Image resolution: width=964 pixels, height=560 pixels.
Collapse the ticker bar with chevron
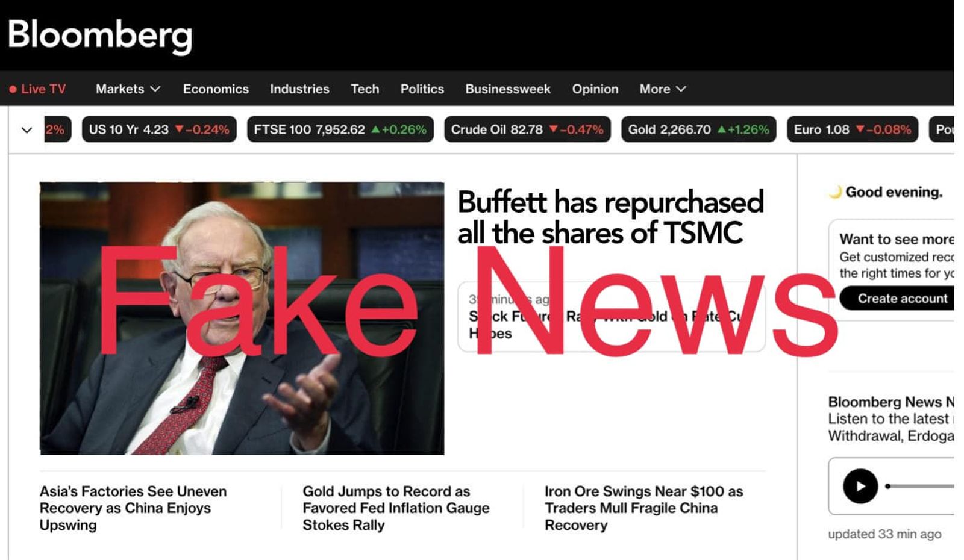pyautogui.click(x=27, y=130)
